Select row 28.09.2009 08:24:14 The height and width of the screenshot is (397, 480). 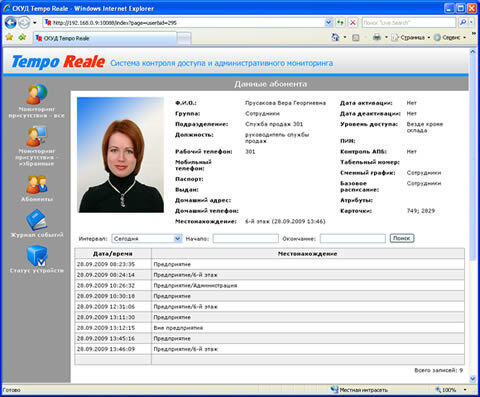pyautogui.click(x=269, y=275)
